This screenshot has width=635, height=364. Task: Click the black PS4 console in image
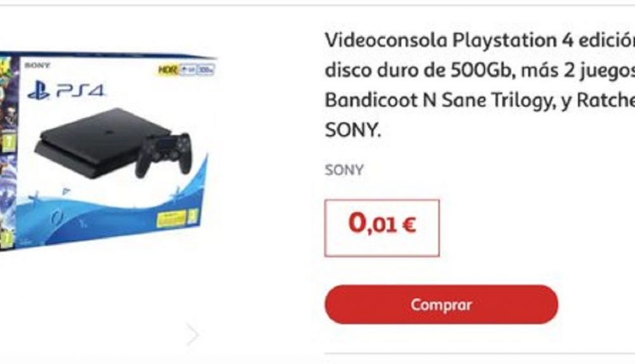tap(103, 142)
